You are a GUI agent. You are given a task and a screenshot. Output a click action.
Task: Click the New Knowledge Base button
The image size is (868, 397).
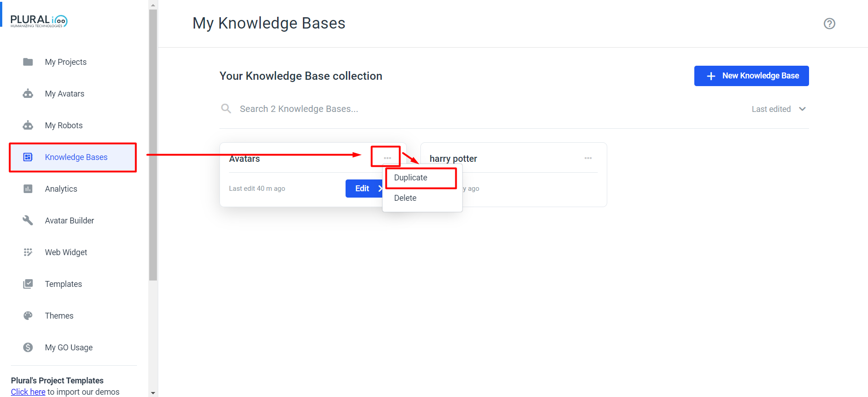(x=751, y=76)
